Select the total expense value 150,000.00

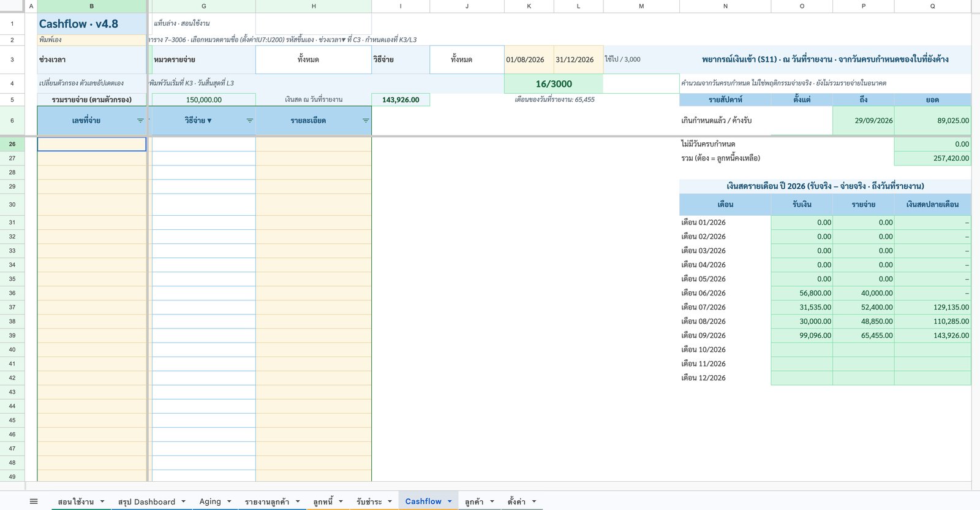203,100
